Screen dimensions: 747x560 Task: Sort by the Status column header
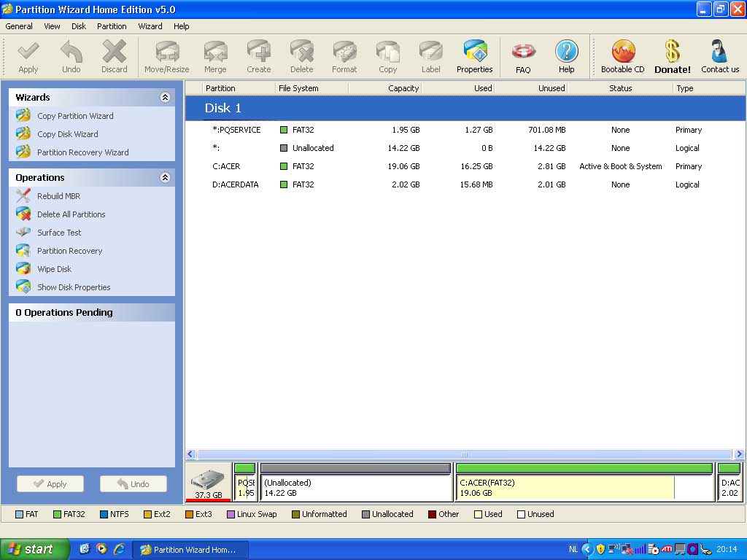[620, 88]
